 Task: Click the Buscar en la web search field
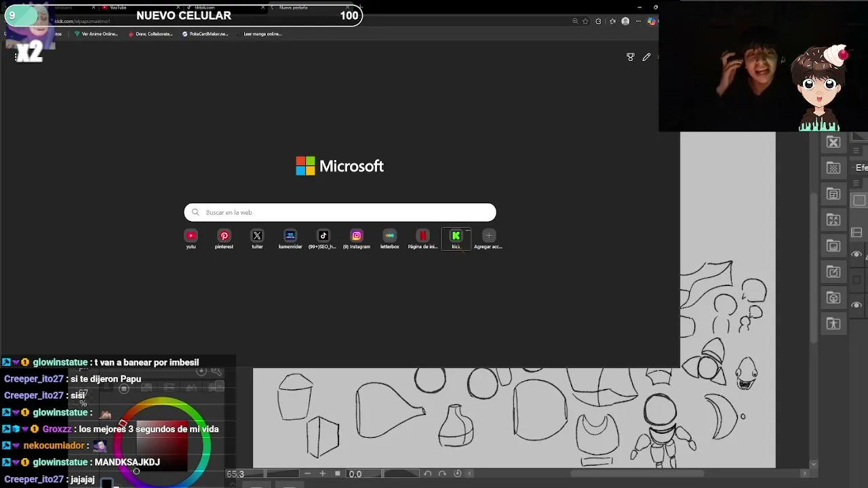click(340, 212)
